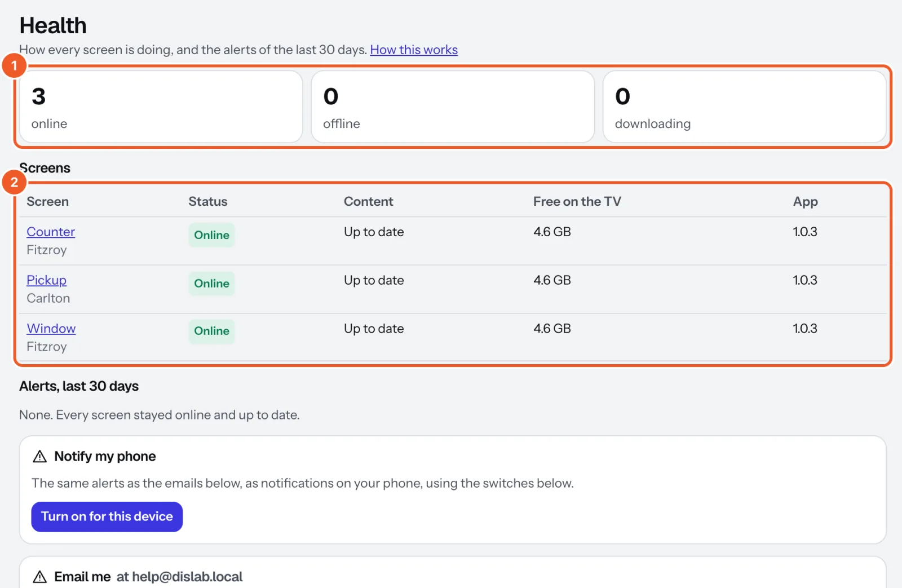Open the How this works link
The width and height of the screenshot is (902, 588).
click(414, 50)
